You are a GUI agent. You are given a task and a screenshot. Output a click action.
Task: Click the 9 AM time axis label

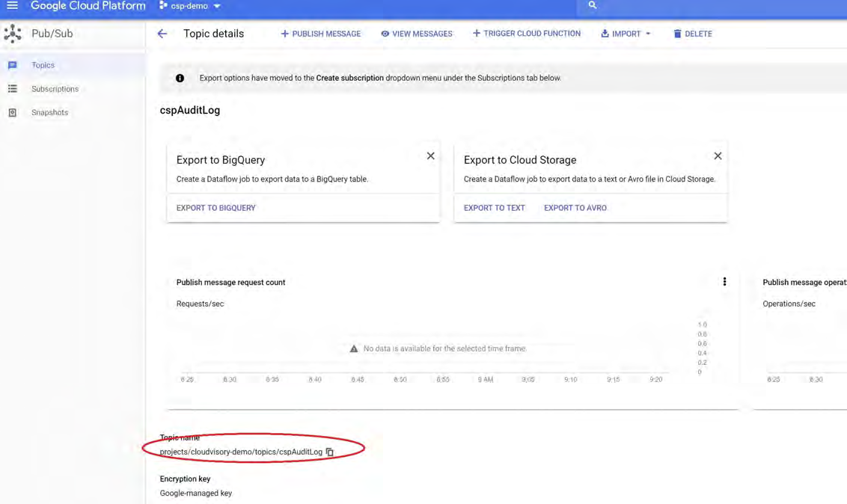click(x=486, y=380)
